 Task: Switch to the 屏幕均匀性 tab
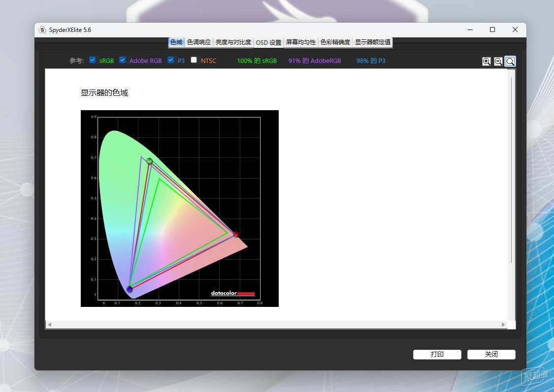pyautogui.click(x=301, y=42)
